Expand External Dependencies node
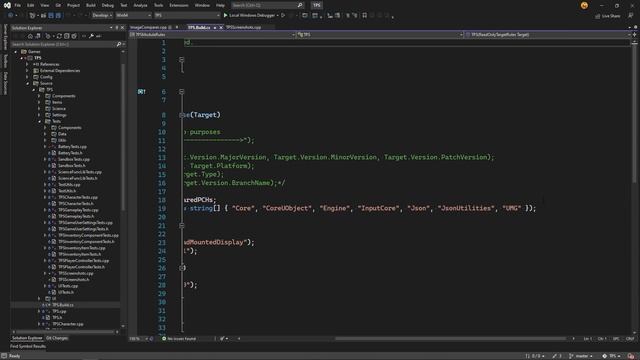 click(27, 71)
